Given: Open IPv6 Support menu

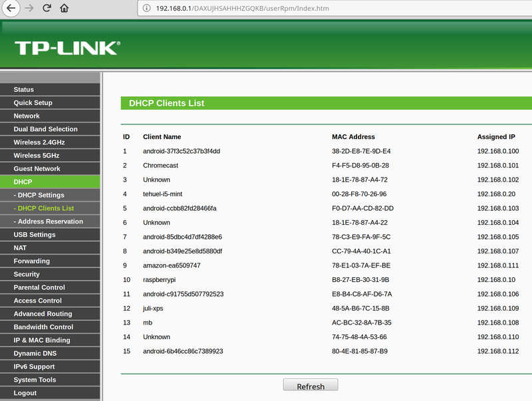Looking at the screenshot, I should [x=50, y=366].
